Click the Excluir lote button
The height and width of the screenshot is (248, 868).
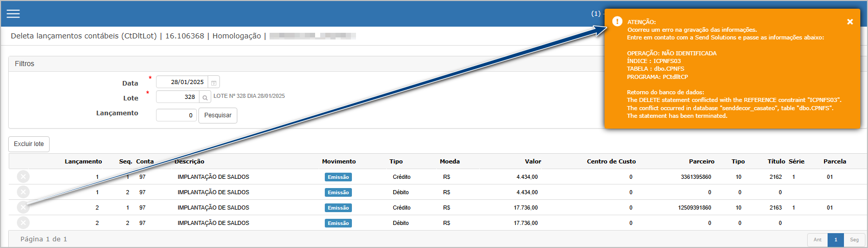coord(29,144)
